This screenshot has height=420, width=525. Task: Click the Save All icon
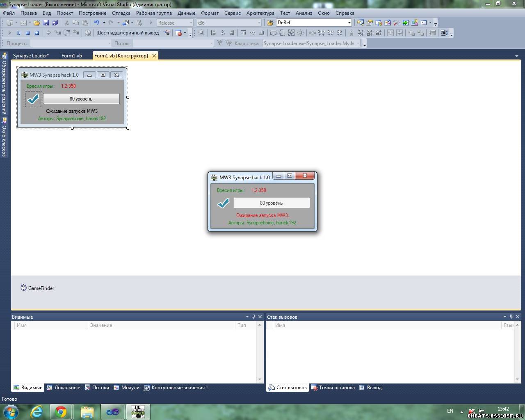(55, 23)
